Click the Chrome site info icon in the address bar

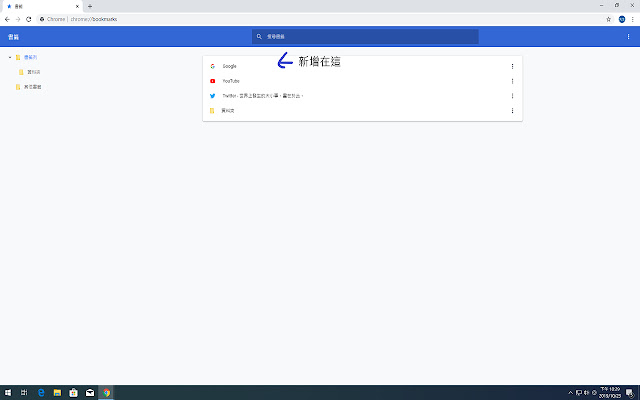42,19
